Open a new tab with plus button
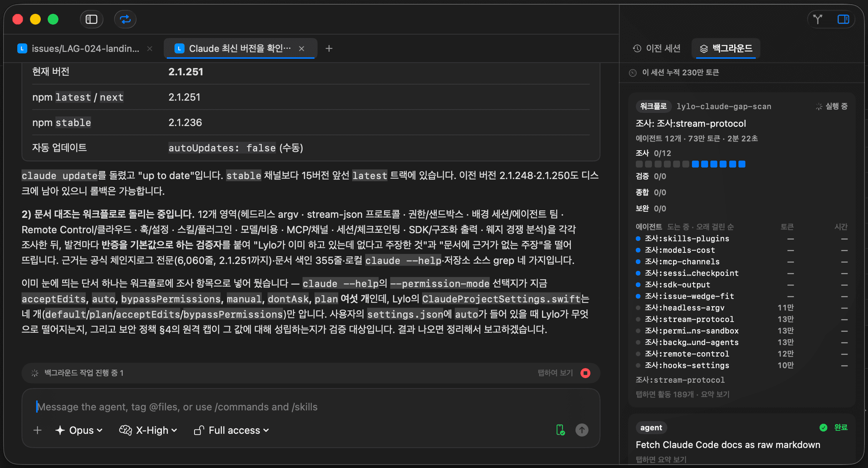 point(329,49)
